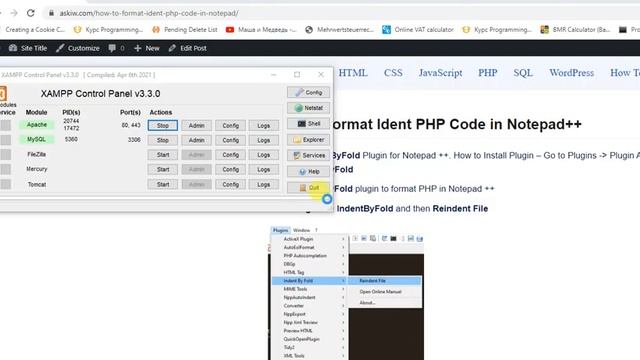Open Online VAT calculator bookmark
This screenshot has width=640, height=360.
click(x=418, y=30)
